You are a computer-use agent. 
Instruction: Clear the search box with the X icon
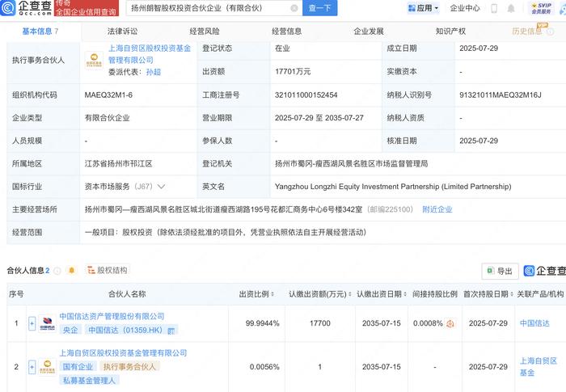[x=294, y=8]
